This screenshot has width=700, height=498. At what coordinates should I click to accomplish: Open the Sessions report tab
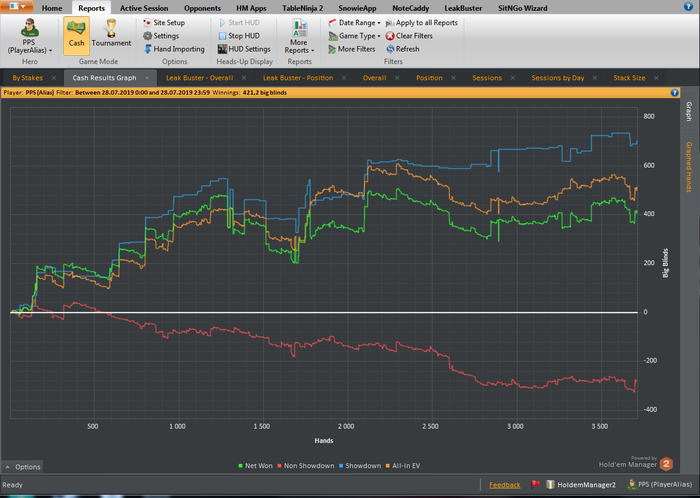coord(487,78)
